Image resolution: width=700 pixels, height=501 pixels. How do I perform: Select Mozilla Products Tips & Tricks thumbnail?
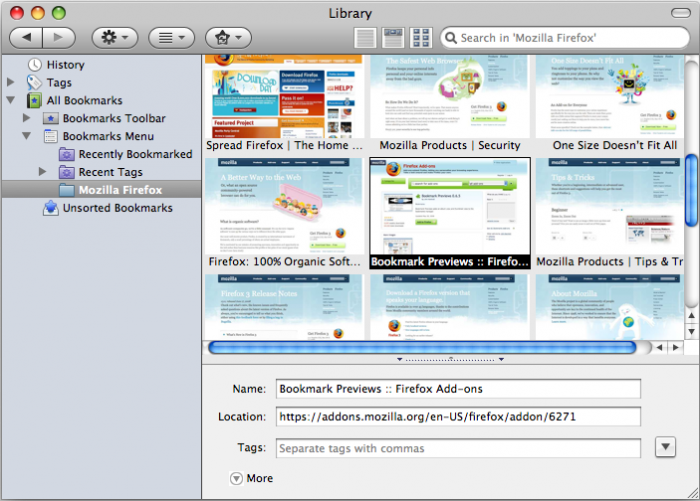pyautogui.click(x=610, y=206)
